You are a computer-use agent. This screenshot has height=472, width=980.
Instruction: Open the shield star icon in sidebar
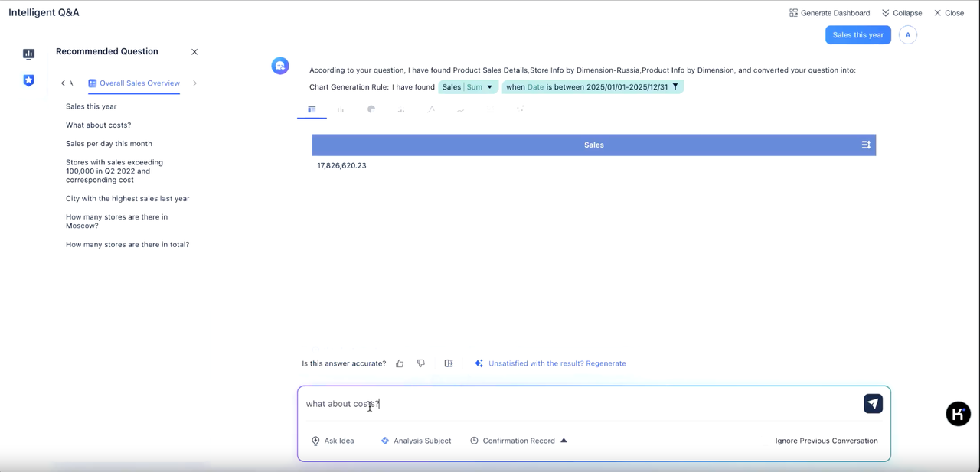28,80
